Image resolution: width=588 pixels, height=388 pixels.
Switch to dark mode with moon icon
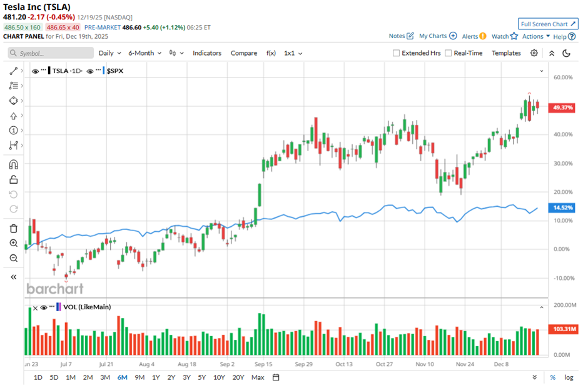click(x=567, y=53)
